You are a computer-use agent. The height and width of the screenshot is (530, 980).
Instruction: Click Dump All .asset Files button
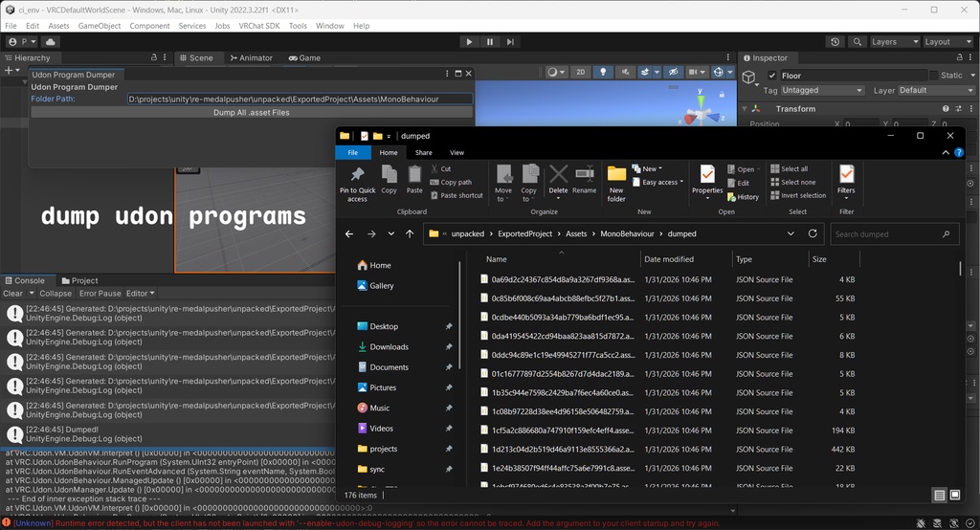pos(252,113)
